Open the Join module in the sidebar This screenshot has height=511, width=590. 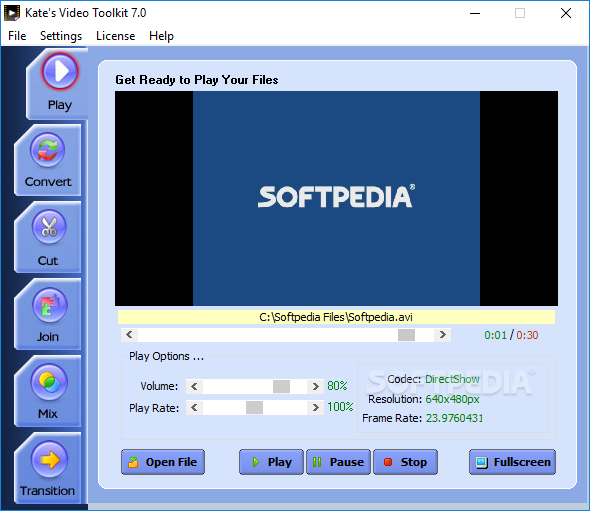[48, 314]
